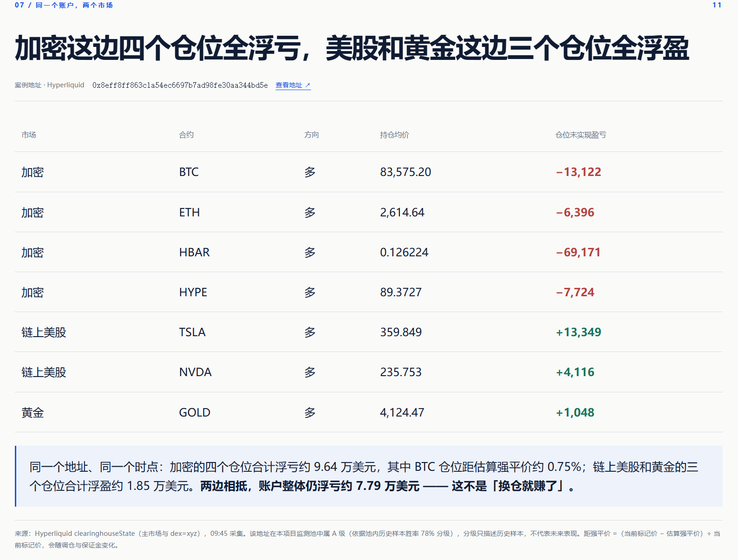Open the 查看地址 link
Screen dimensions: 738x560
click(x=293, y=85)
